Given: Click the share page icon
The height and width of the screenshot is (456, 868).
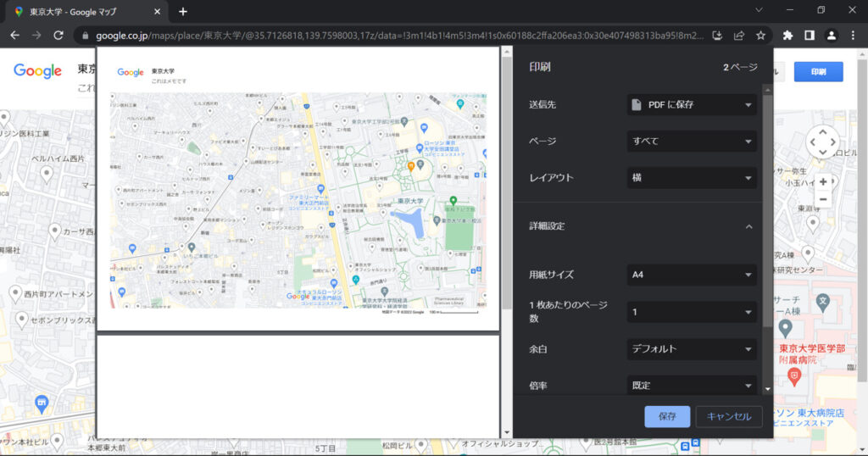Looking at the screenshot, I should pos(739,36).
